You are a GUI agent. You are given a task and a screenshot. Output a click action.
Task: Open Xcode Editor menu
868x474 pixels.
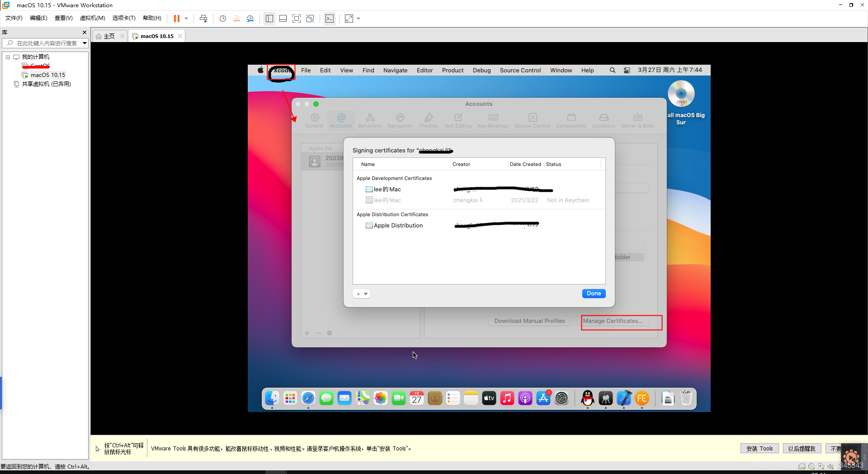click(x=425, y=70)
